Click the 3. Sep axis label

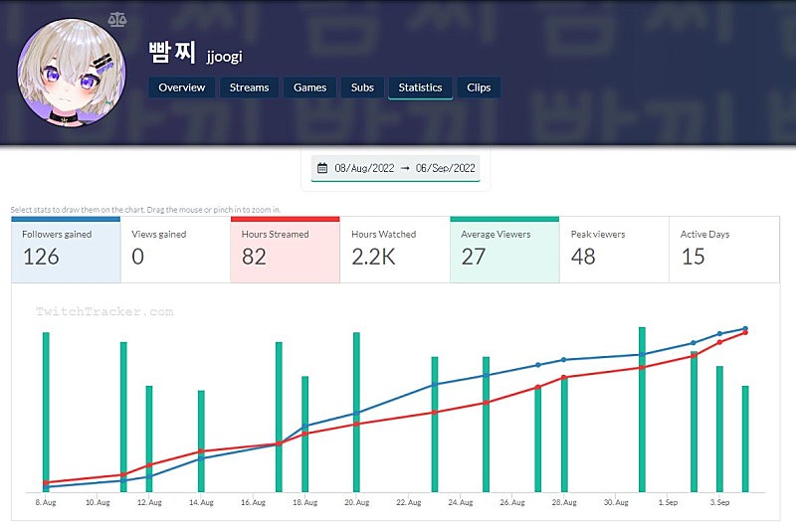(719, 502)
